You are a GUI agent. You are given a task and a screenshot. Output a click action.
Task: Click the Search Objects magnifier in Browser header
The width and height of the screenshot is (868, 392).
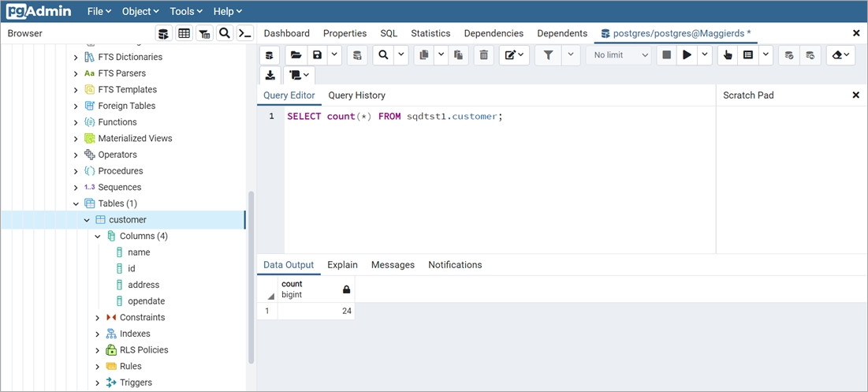click(224, 34)
